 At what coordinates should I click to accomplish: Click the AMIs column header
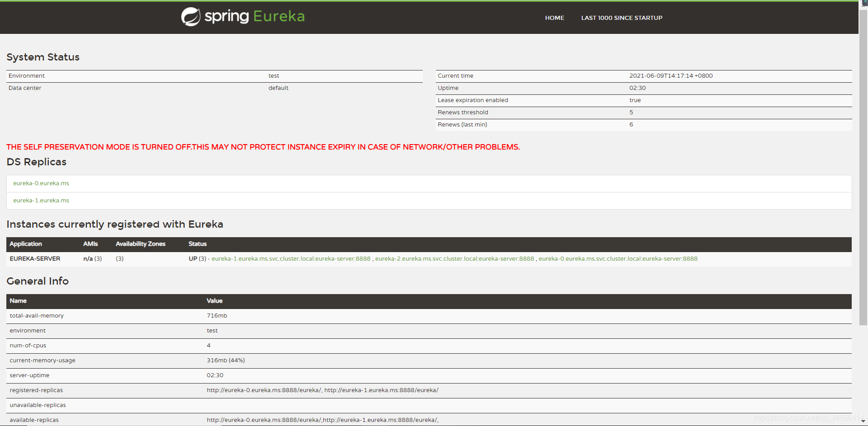[x=90, y=244]
